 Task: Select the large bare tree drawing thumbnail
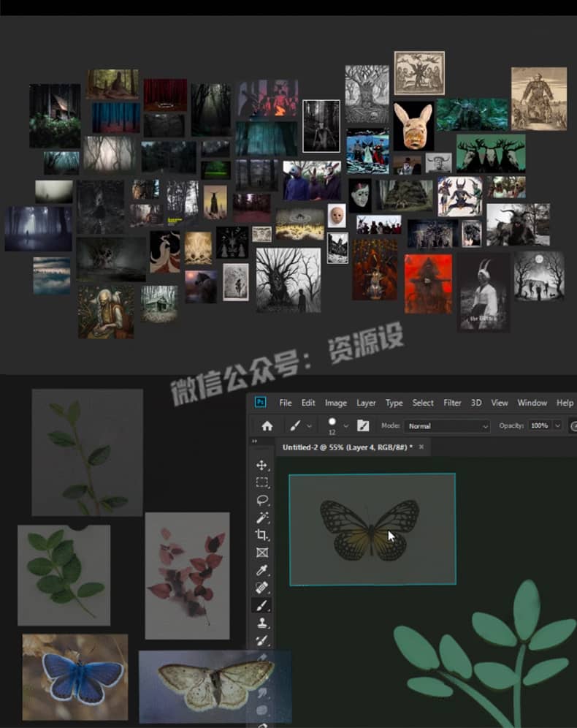coord(288,279)
